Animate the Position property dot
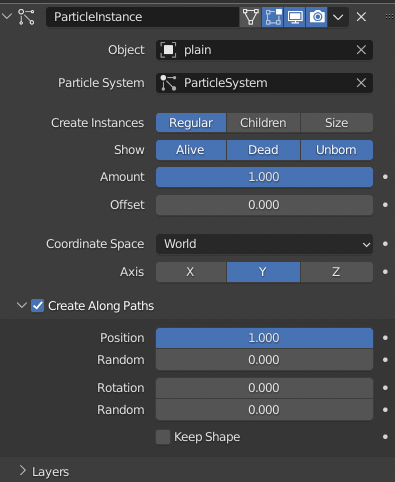This screenshot has height=482, width=395. (x=385, y=338)
